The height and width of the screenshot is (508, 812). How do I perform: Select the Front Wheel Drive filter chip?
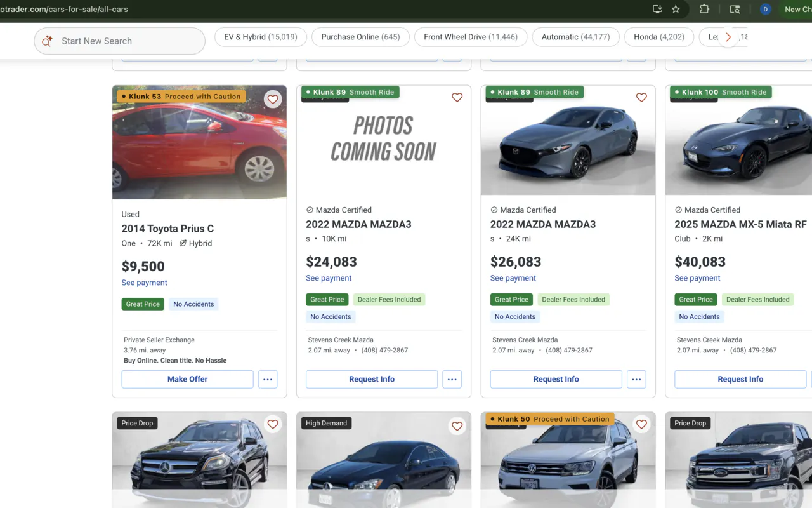click(471, 37)
